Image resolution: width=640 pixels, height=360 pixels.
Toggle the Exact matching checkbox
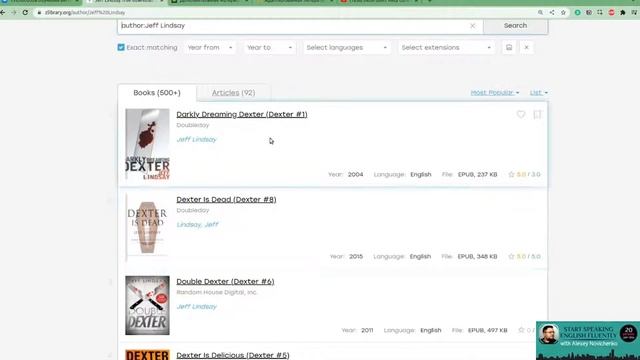point(121,47)
